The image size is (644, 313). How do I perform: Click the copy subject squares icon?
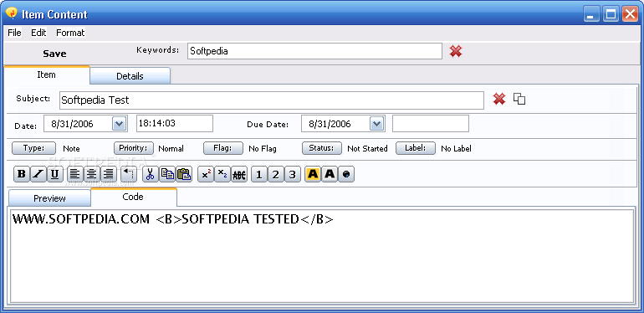519,99
